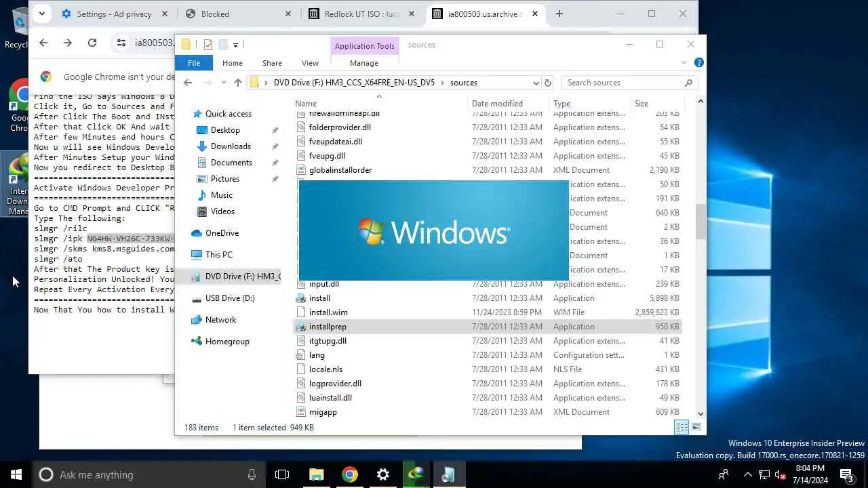Select Homegroup in the navigation pane
The image size is (868, 488).
pyautogui.click(x=227, y=342)
